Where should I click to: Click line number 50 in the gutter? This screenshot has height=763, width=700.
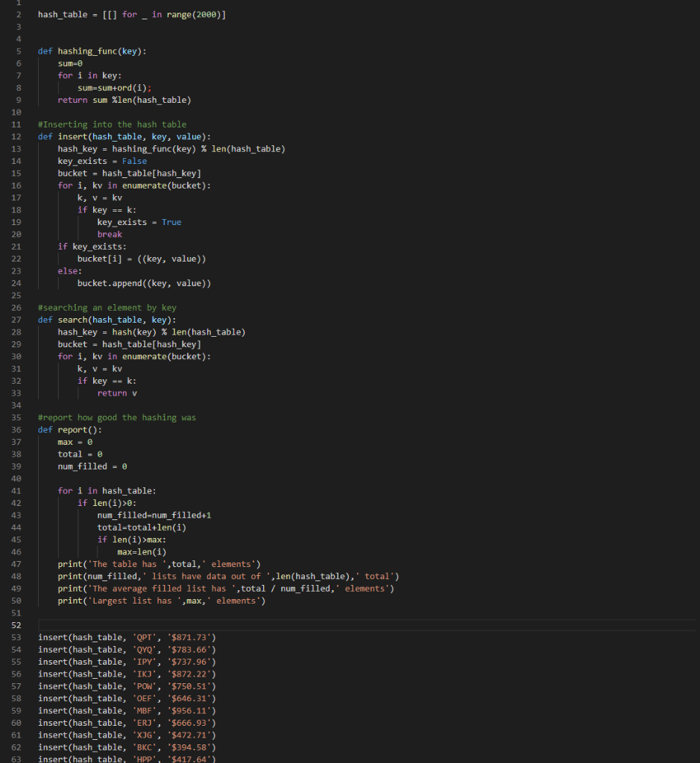click(16, 600)
